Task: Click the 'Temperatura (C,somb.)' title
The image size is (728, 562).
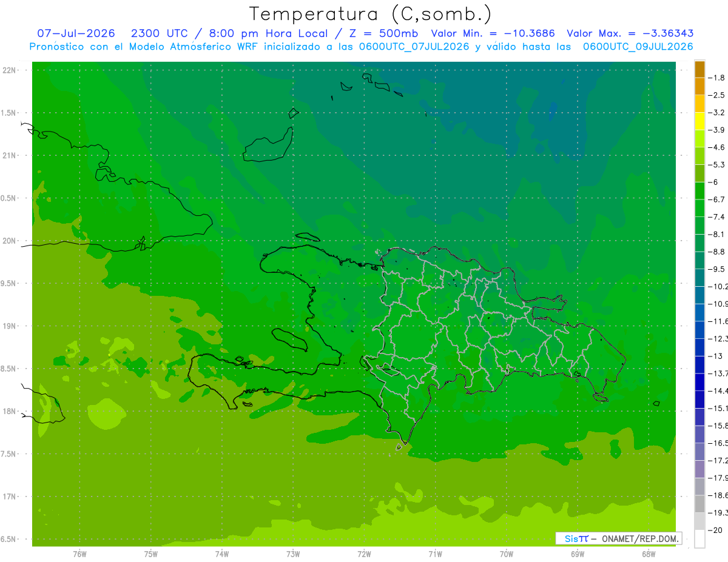Action: (x=371, y=14)
